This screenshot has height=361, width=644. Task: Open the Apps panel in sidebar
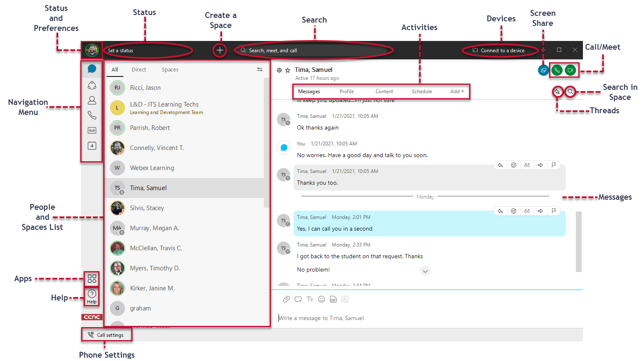click(92, 279)
